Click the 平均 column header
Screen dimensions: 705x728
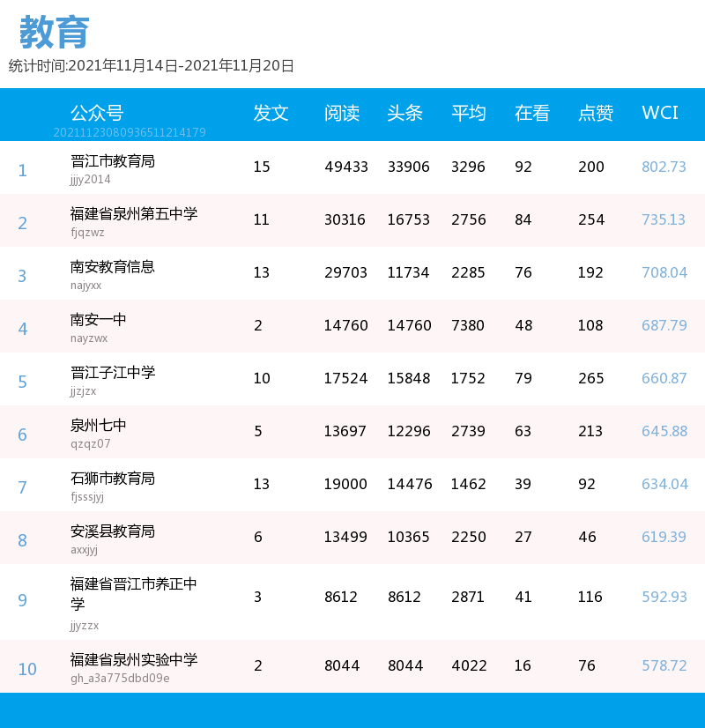[469, 113]
